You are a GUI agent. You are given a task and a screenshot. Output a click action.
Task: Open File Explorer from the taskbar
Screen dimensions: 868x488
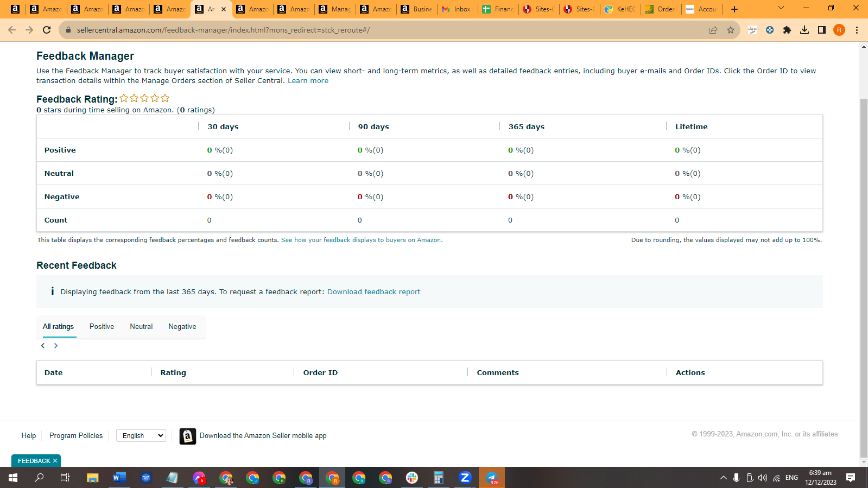[x=93, y=478]
